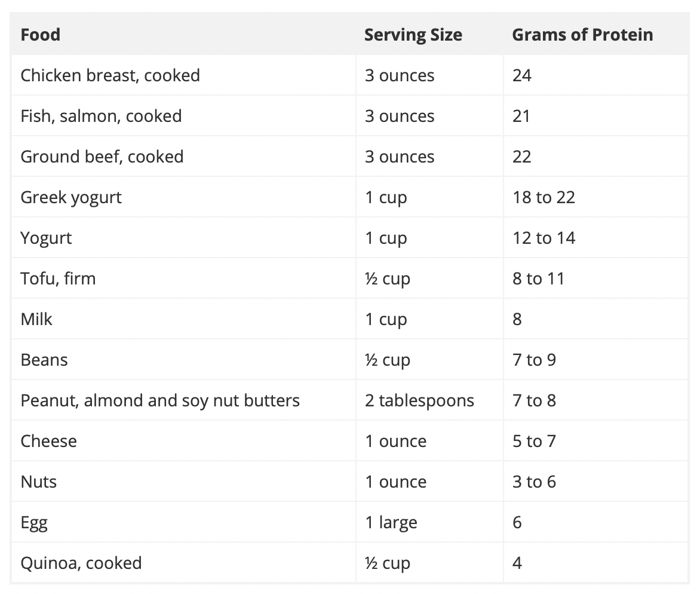The height and width of the screenshot is (594, 700).
Task: Click the Food column header
Action: (x=41, y=35)
